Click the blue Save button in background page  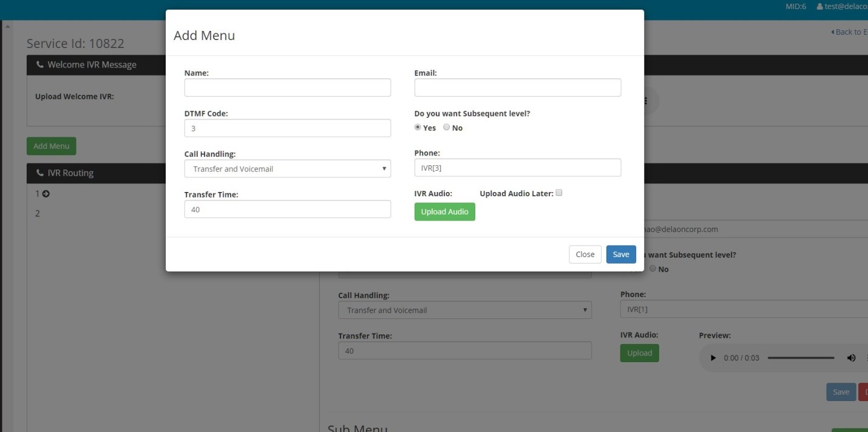click(x=841, y=392)
